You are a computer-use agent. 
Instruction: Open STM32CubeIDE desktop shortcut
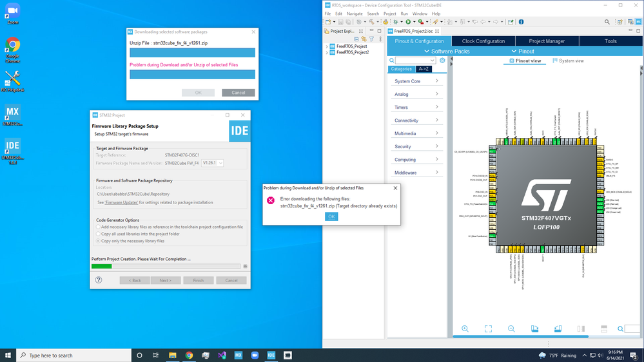tap(12, 151)
